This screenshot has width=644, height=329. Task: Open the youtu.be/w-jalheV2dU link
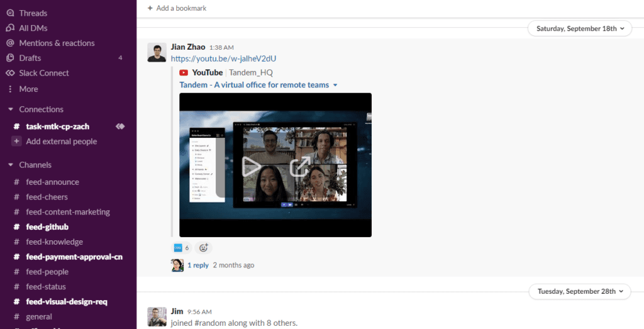223,59
